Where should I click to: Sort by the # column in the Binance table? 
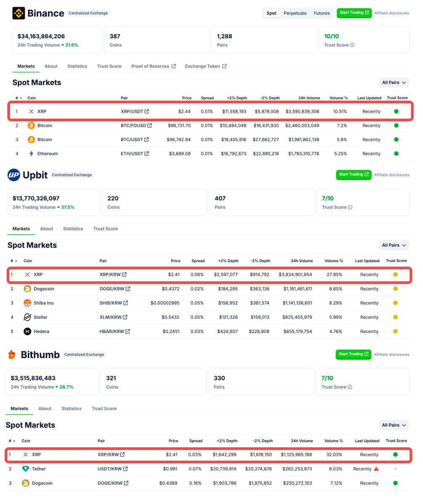coord(19,98)
